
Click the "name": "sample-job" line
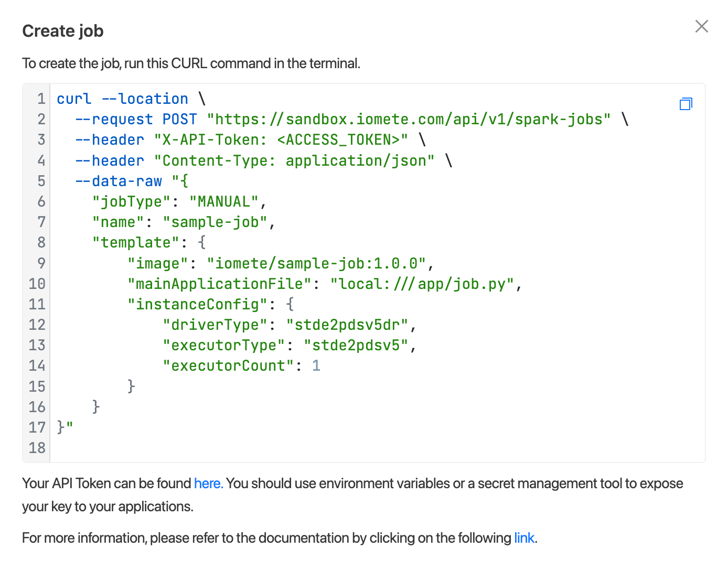184,222
